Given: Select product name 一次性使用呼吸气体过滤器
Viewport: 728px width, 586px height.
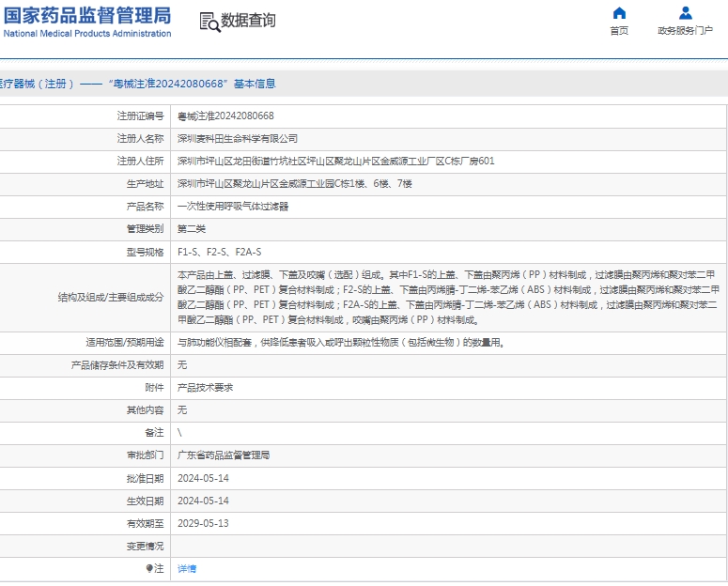Looking at the screenshot, I should click(x=233, y=207).
